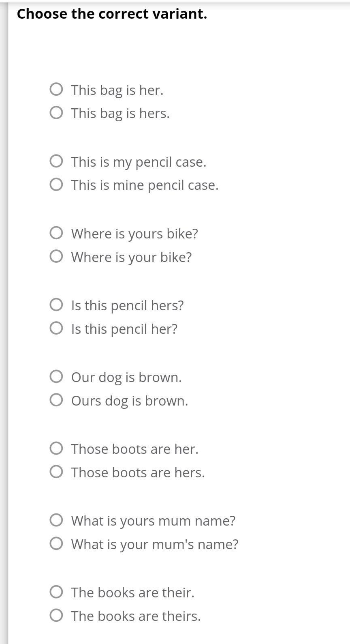Select the option 'This bag is her.'
The image size is (350, 644).
coord(56,89)
